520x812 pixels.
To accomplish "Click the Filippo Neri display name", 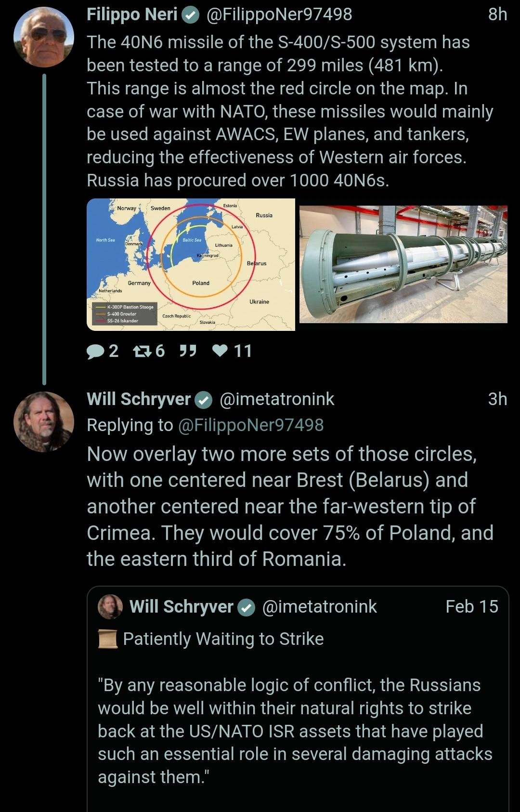I will tap(132, 15).
